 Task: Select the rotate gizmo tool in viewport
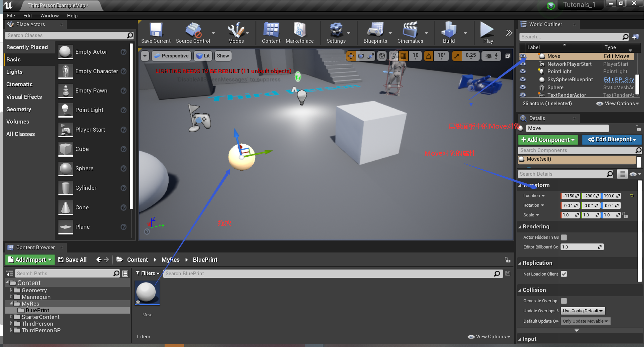point(361,56)
